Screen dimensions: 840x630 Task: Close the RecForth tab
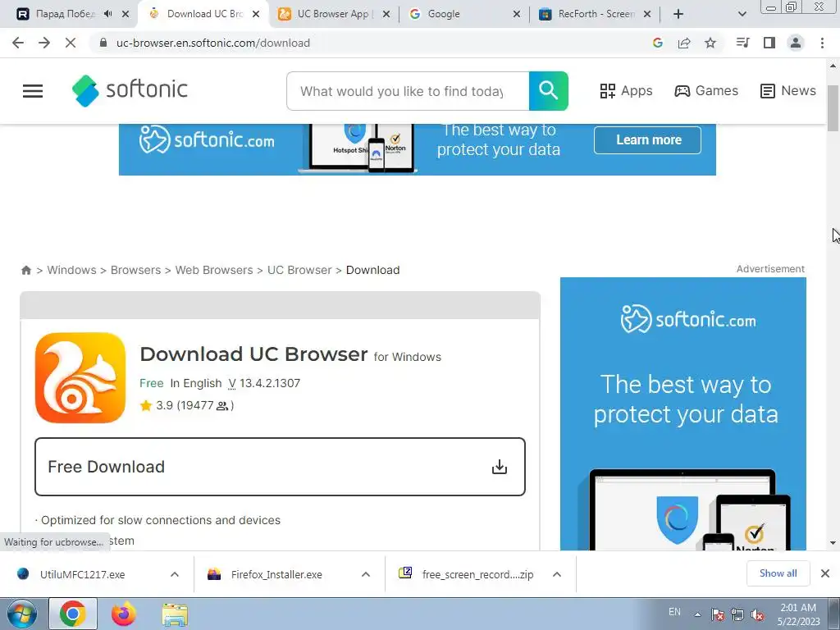pyautogui.click(x=647, y=14)
